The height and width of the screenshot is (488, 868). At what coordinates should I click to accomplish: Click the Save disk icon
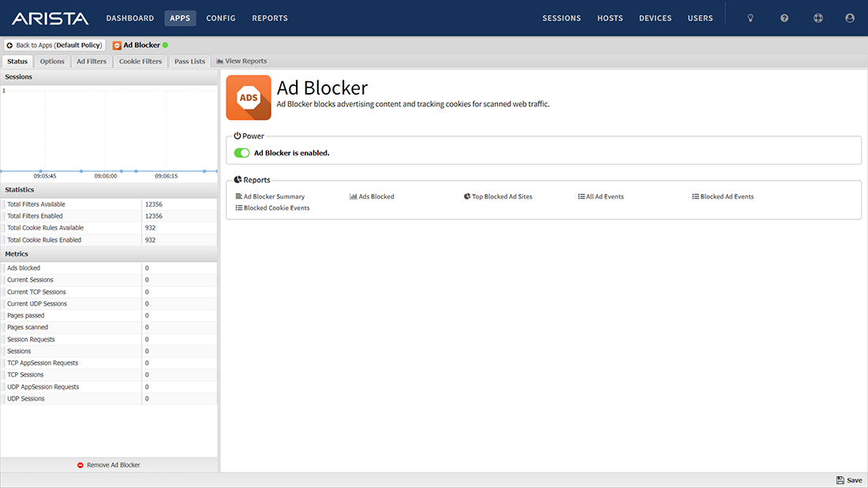coord(840,480)
